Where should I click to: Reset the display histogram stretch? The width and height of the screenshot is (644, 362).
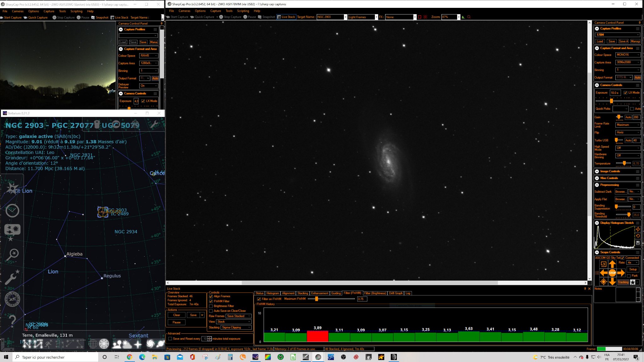638,236
